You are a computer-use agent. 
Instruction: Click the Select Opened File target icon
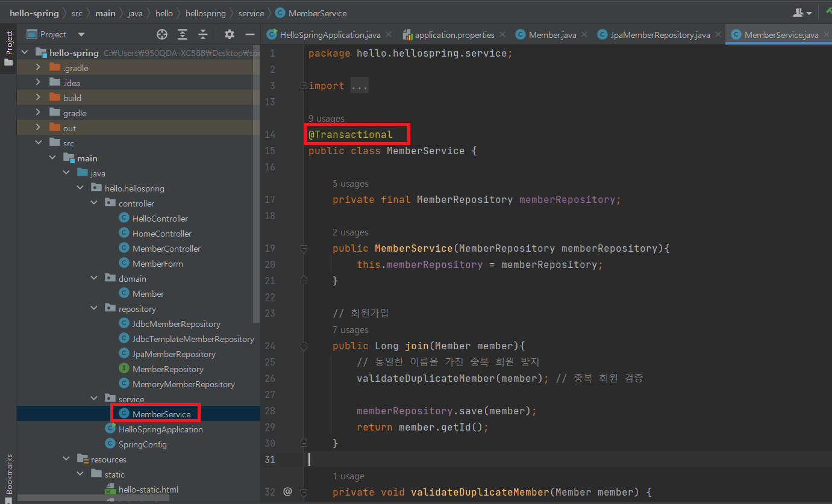[162, 34]
